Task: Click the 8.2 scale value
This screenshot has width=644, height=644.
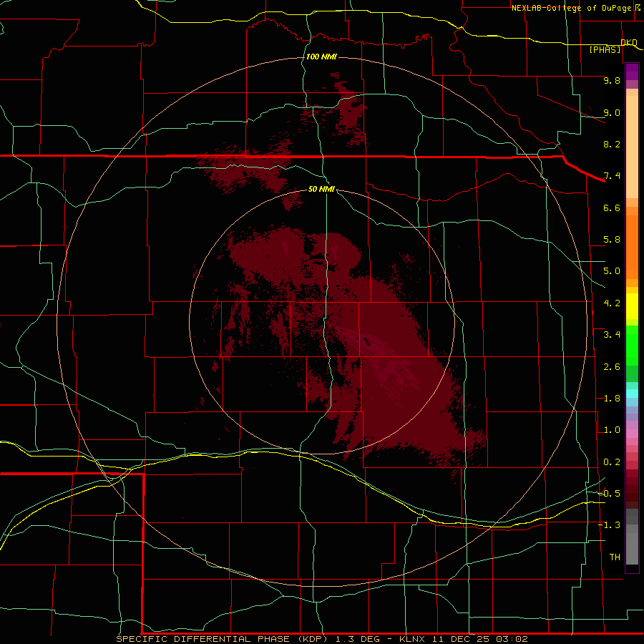Action: pyautogui.click(x=612, y=144)
